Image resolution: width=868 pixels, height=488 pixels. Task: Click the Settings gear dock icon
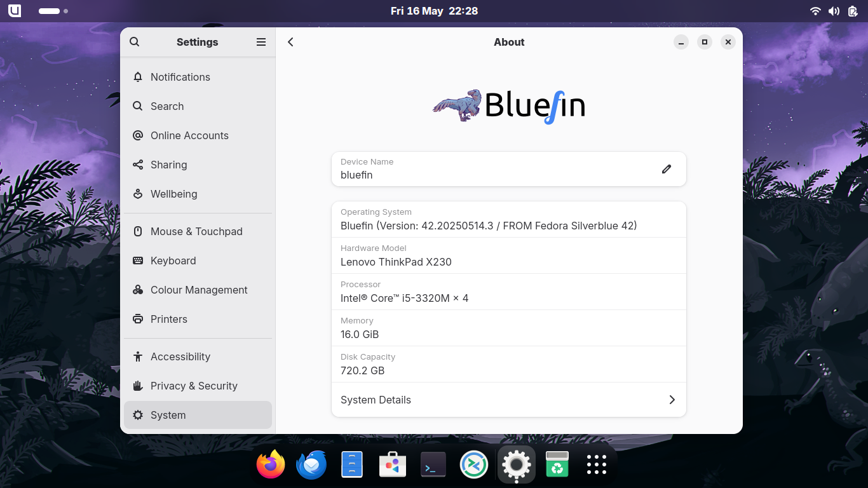pos(516,465)
